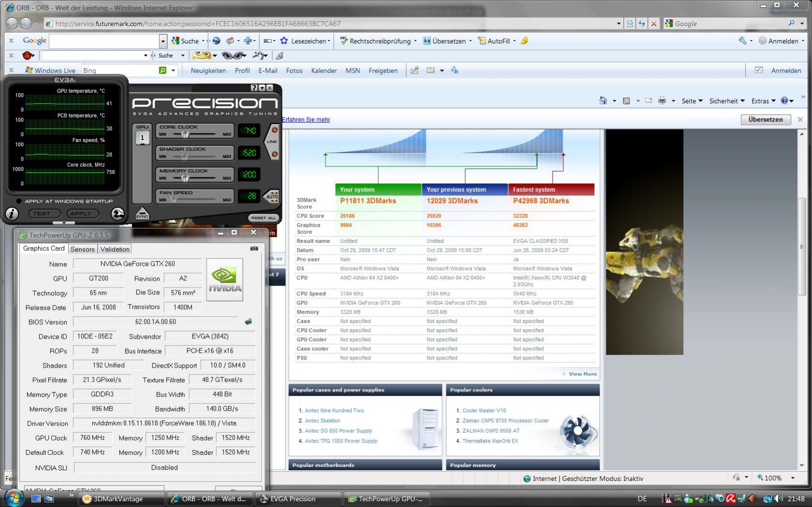This screenshot has height=507, width=812.
Task: Open the View More link
Action: point(582,374)
